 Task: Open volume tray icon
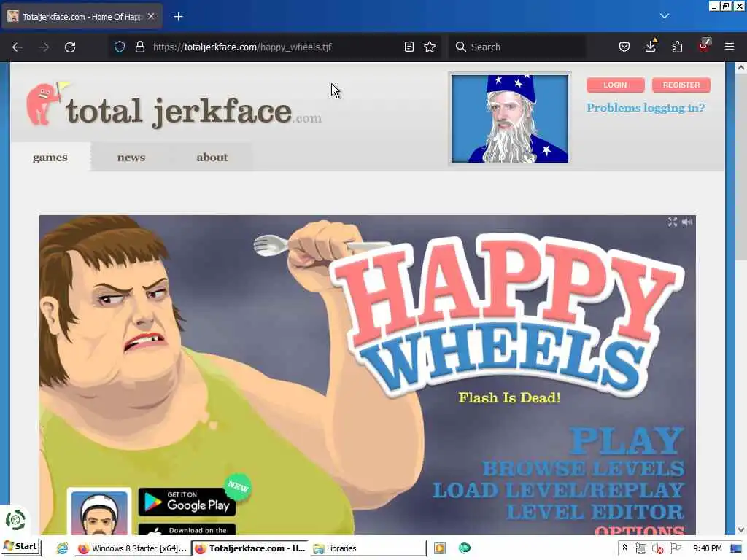click(658, 548)
